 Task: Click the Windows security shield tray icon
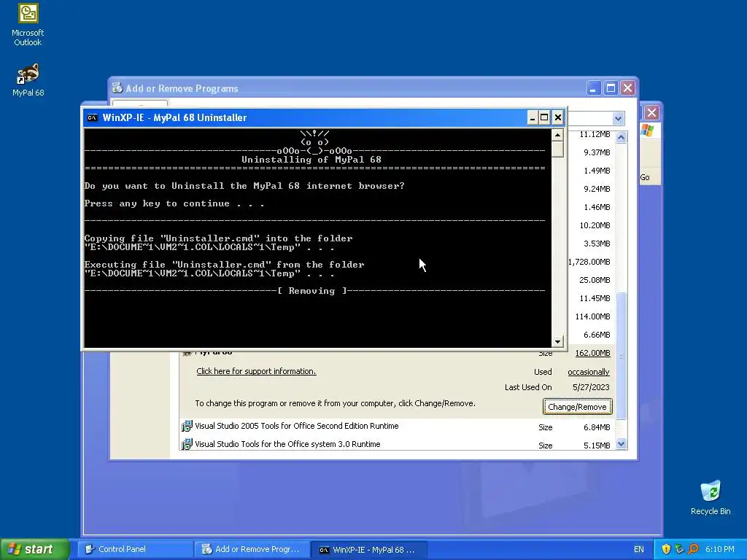point(666,549)
